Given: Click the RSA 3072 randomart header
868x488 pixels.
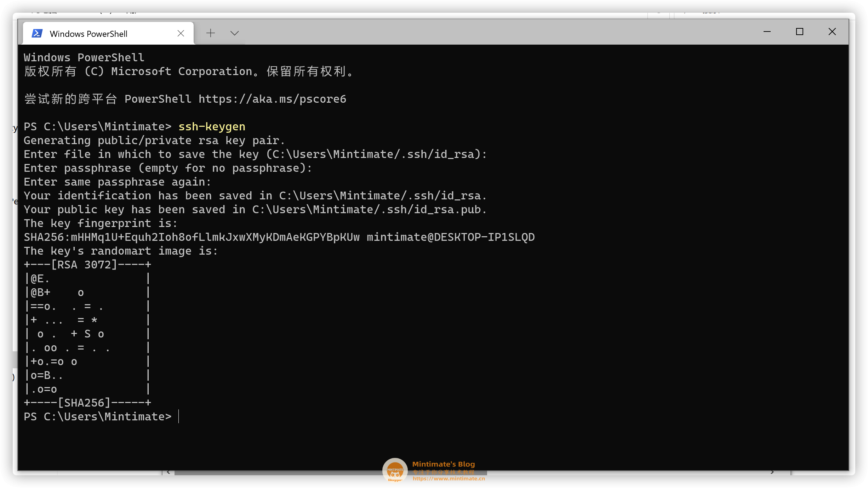Looking at the screenshot, I should (x=84, y=265).
